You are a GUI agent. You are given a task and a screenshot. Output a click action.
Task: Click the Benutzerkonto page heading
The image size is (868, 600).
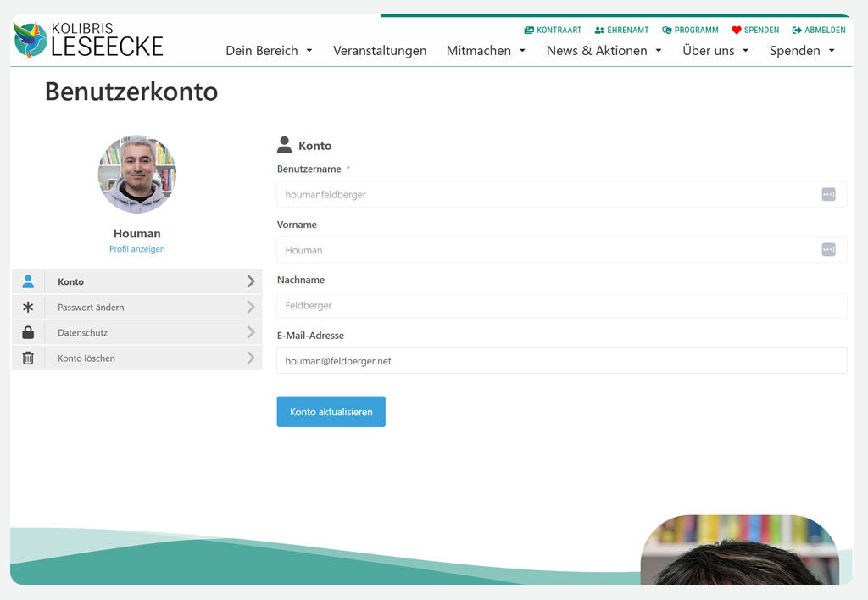pyautogui.click(x=131, y=92)
